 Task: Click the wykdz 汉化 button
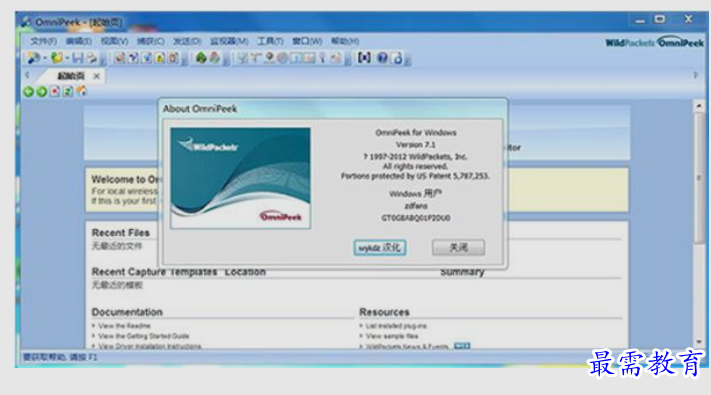pyautogui.click(x=380, y=248)
